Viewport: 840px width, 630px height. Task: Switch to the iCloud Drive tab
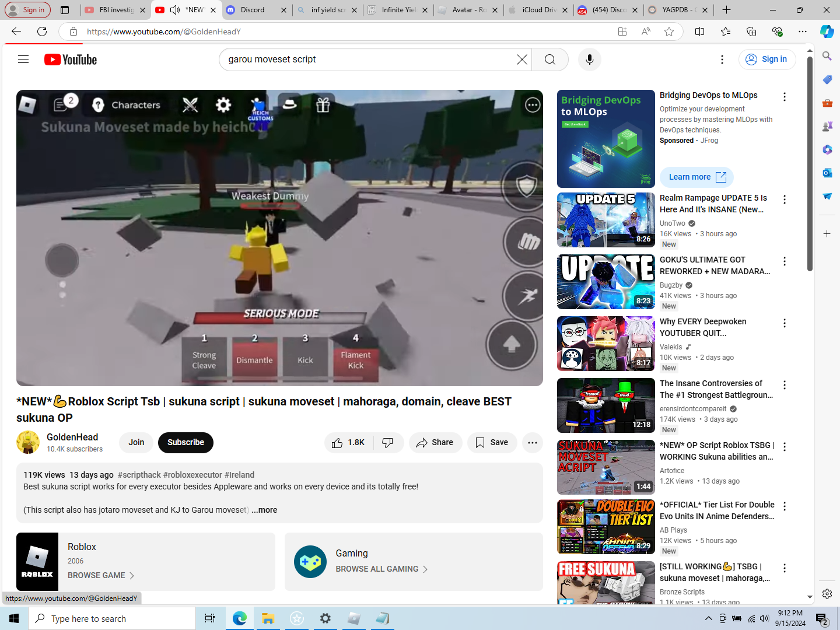click(x=539, y=10)
